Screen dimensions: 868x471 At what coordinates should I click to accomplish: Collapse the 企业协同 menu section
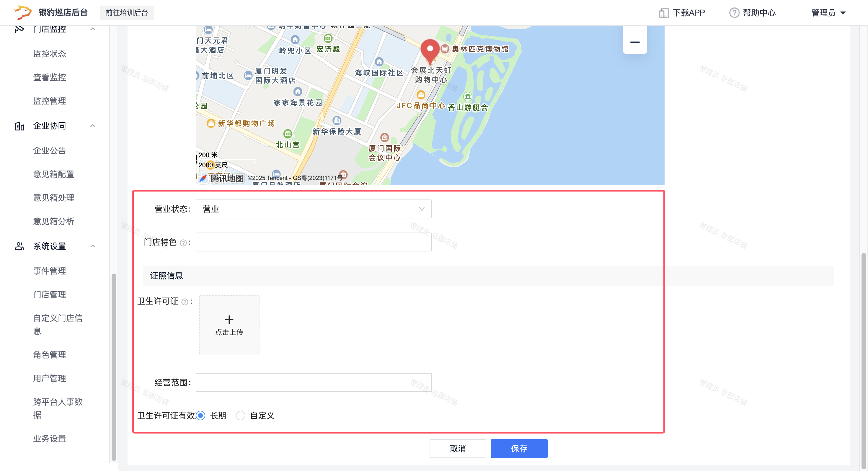click(93, 126)
